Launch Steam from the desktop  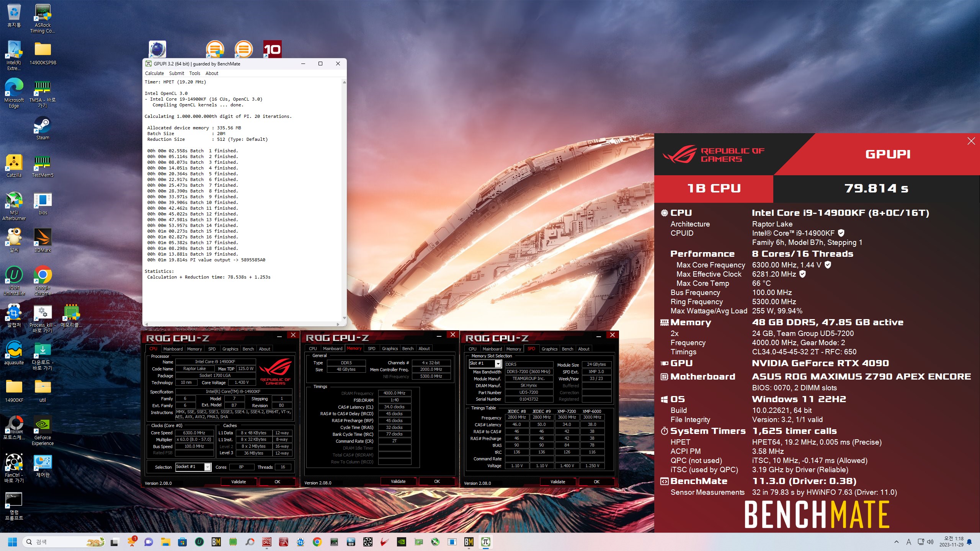(x=42, y=128)
